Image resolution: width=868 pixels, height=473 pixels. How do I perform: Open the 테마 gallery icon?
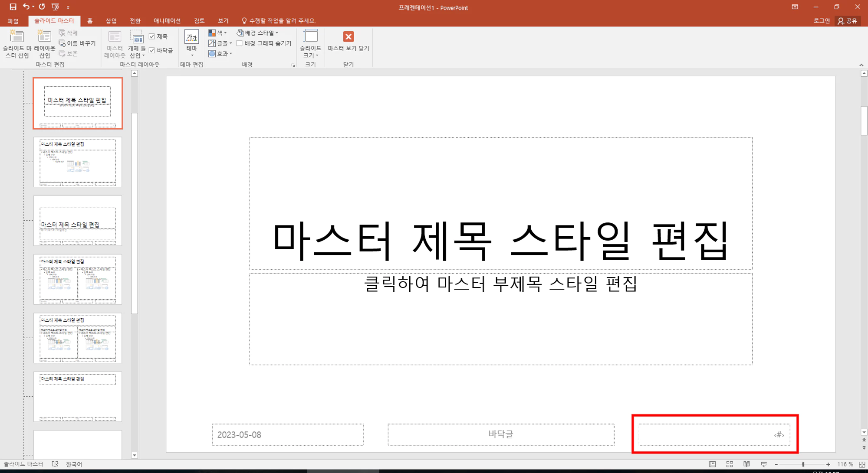(x=191, y=43)
